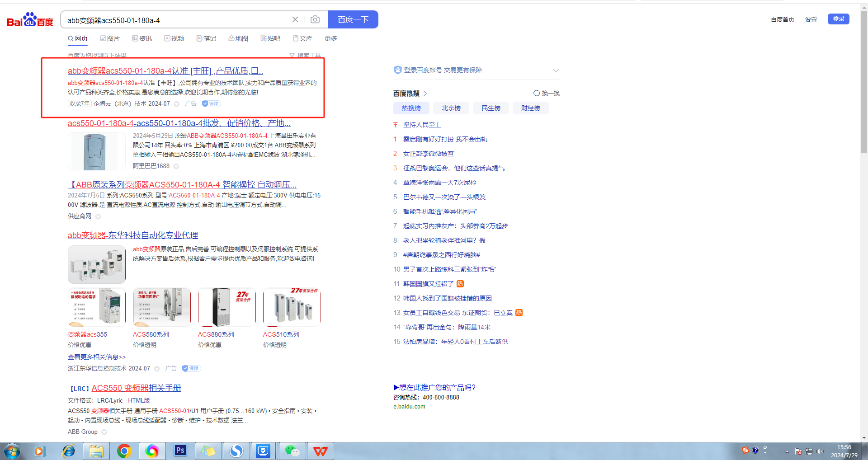This screenshot has width=868, height=460.
Task: Open the 贴吧 tab
Action: pos(270,38)
